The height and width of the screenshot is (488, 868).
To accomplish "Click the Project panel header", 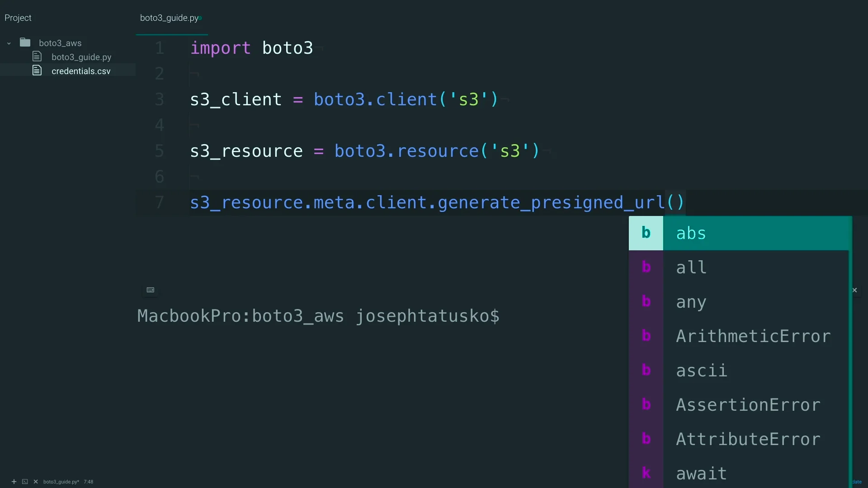I will pos(18,18).
